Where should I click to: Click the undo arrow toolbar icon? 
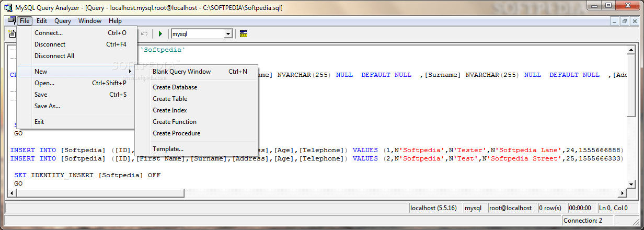pos(144,34)
